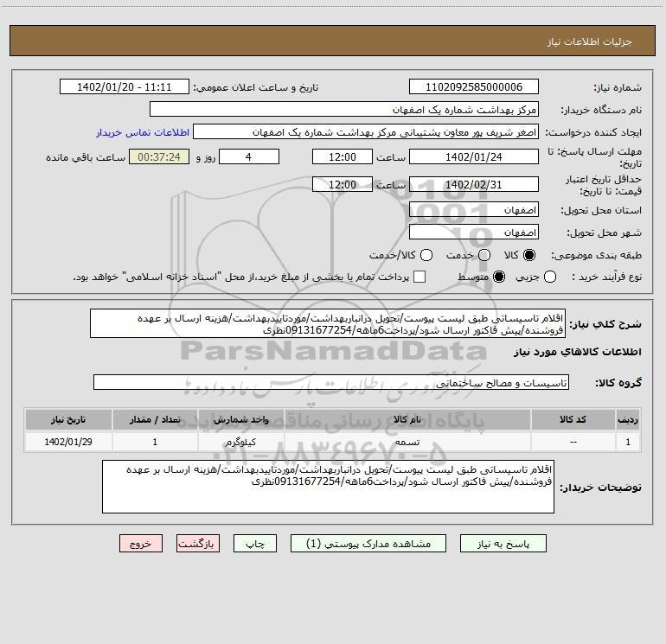Image resolution: width=666 pixels, height=644 pixels.
Task: Click the کد کالا column header
Action: (x=573, y=419)
